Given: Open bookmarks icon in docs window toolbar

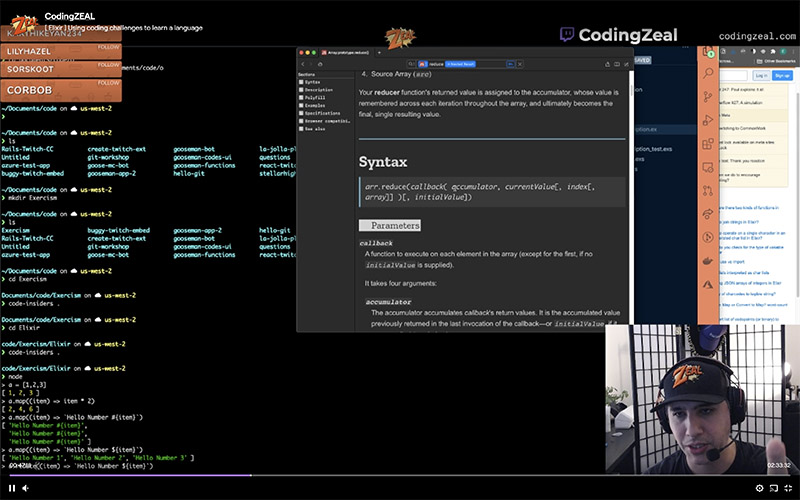Looking at the screenshot, I should [617, 64].
